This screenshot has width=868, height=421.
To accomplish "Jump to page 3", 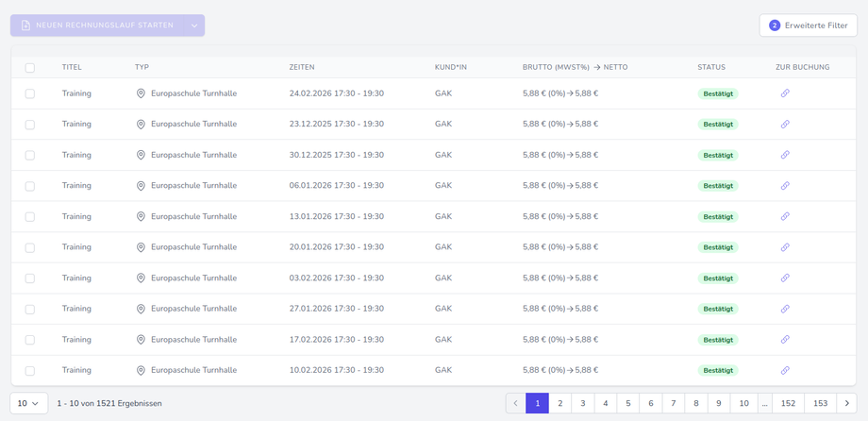I will 583,403.
